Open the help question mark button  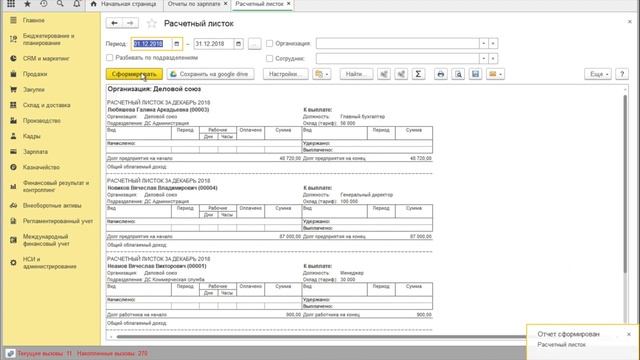click(x=622, y=74)
